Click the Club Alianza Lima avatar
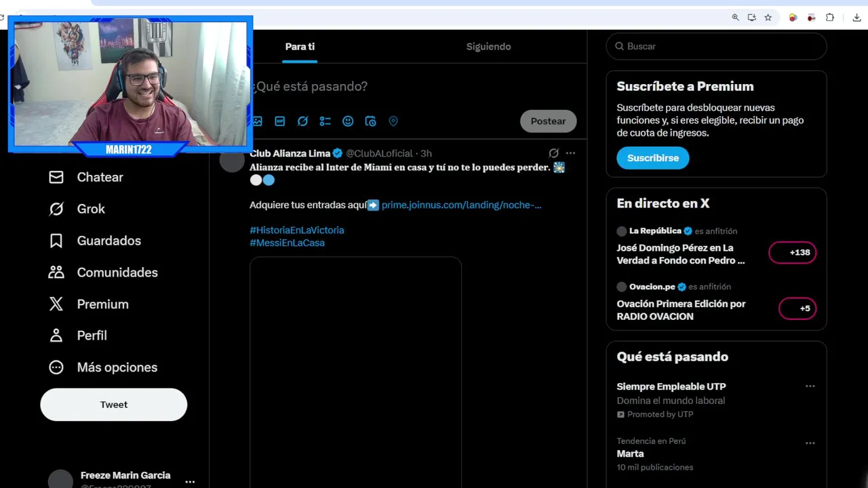 click(x=232, y=161)
